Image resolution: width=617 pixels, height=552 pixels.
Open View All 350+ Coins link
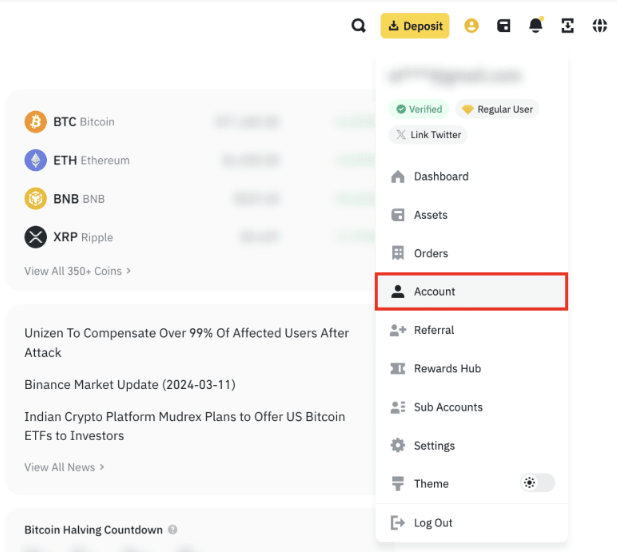pyautogui.click(x=77, y=271)
